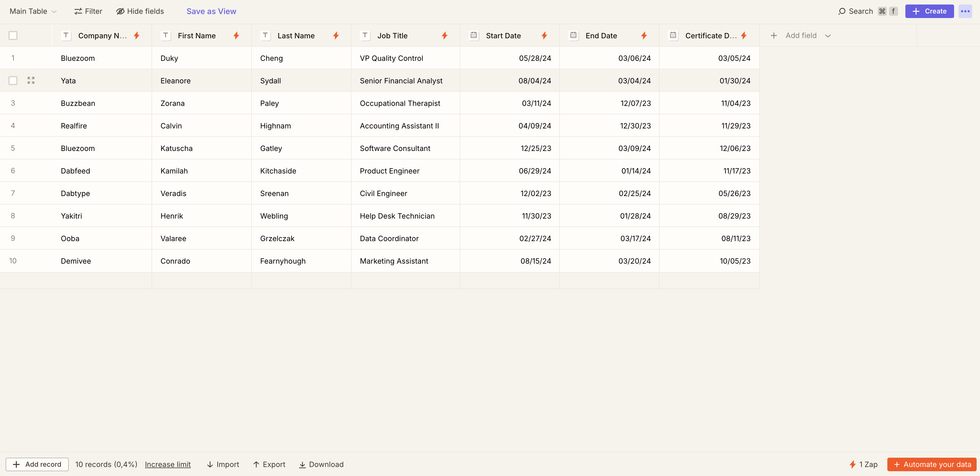
Task: Click the Filter toolbar button
Action: 88,12
